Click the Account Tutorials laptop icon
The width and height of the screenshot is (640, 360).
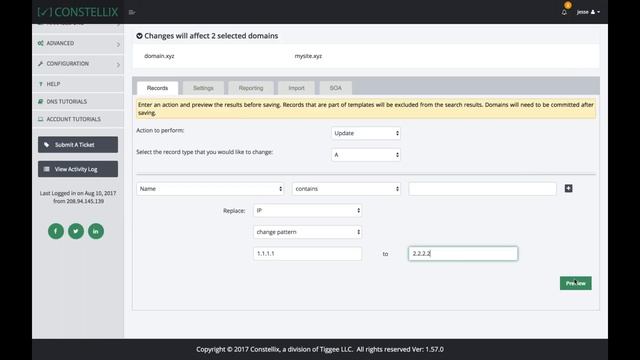click(40, 119)
